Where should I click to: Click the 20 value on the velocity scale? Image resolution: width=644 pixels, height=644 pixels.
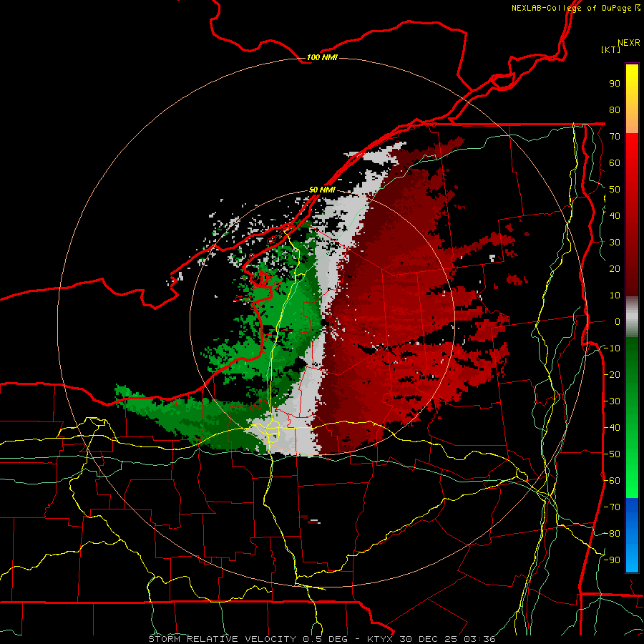pos(615,269)
